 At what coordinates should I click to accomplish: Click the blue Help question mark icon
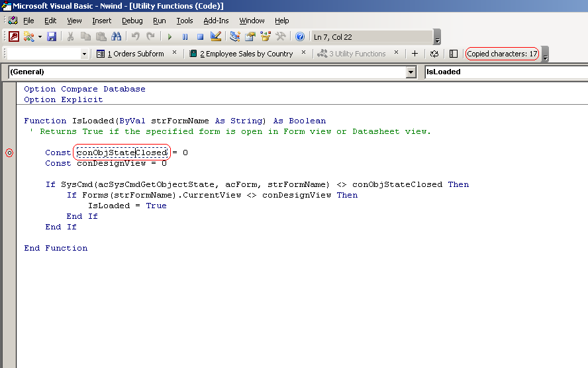pos(299,36)
